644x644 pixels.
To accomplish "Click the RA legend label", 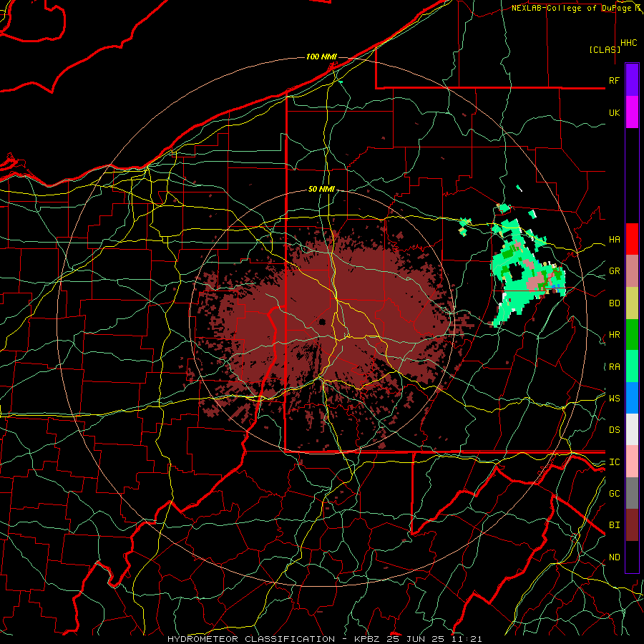I will click(614, 367).
